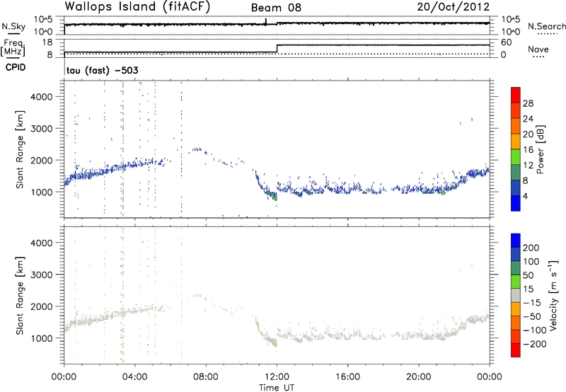566x392 pixels.
Task: Click the date '20/Oct/2012'
Action: (x=454, y=7)
